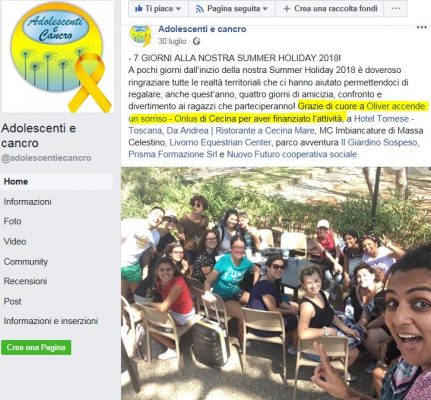This screenshot has height=400, width=431.
Task: Open post options three-dots menu
Action: (421, 28)
